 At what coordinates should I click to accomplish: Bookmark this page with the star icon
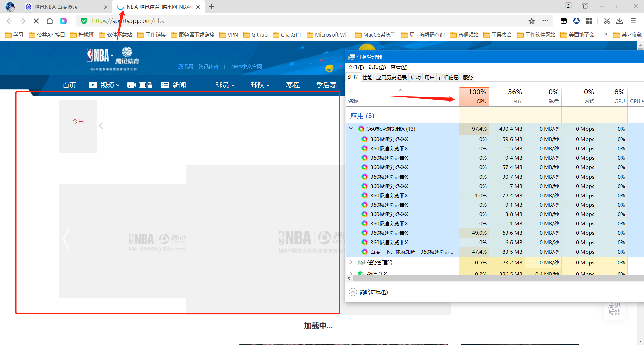point(532,21)
